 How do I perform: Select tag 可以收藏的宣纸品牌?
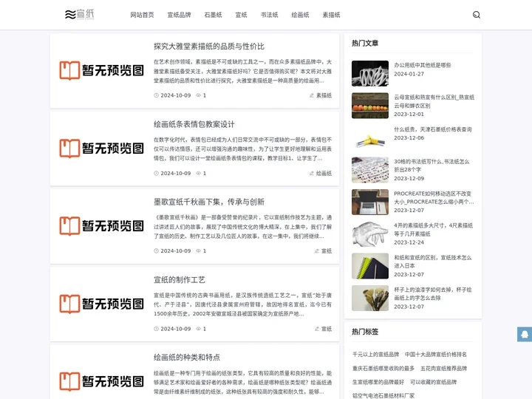click(x=433, y=382)
